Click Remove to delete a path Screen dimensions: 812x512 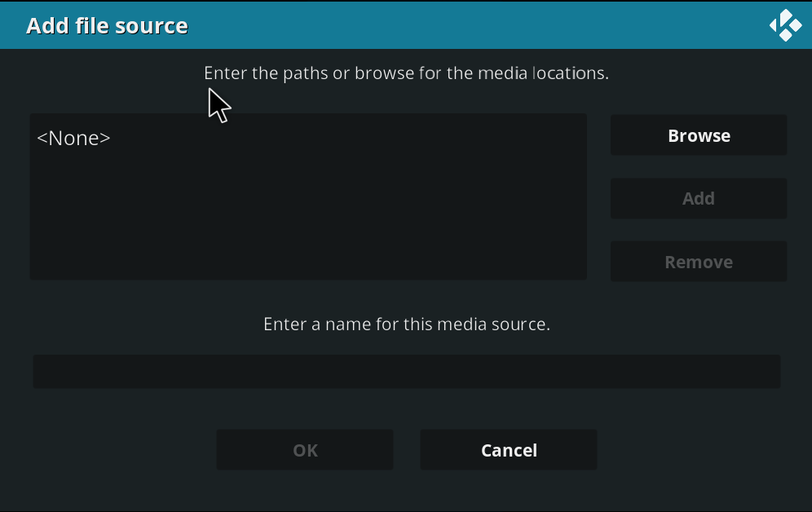coord(698,261)
